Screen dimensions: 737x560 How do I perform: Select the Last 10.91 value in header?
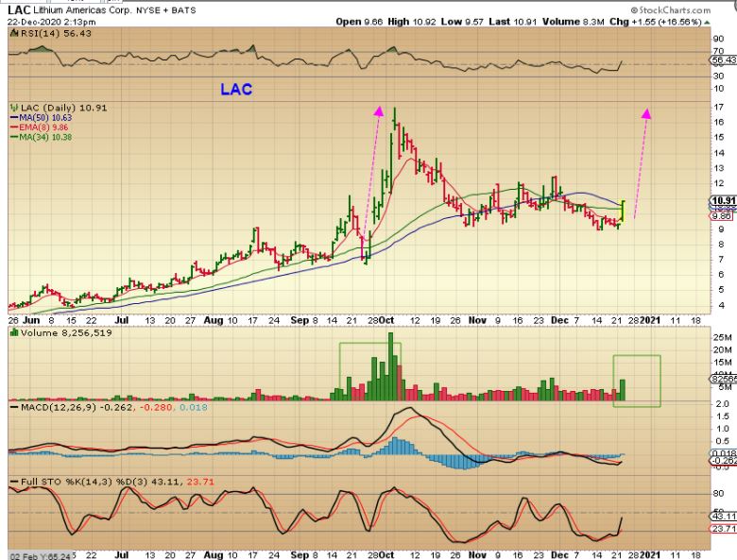[x=512, y=22]
